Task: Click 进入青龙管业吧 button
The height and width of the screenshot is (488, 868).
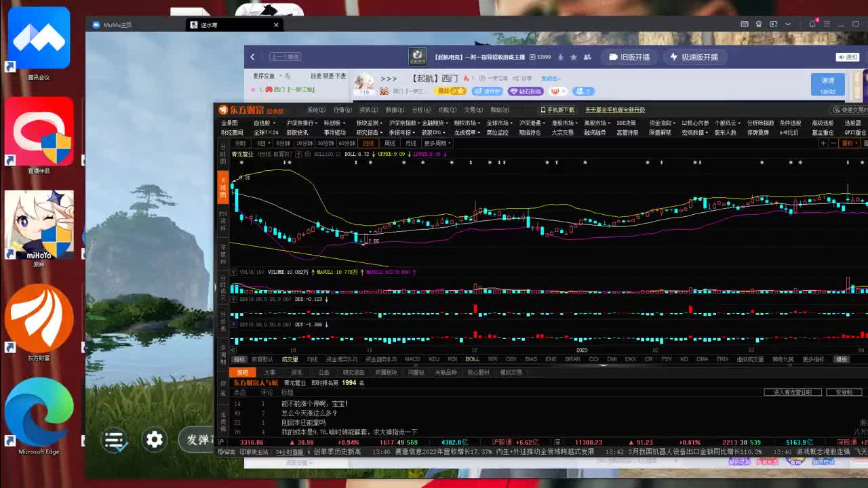Action: 793,392
